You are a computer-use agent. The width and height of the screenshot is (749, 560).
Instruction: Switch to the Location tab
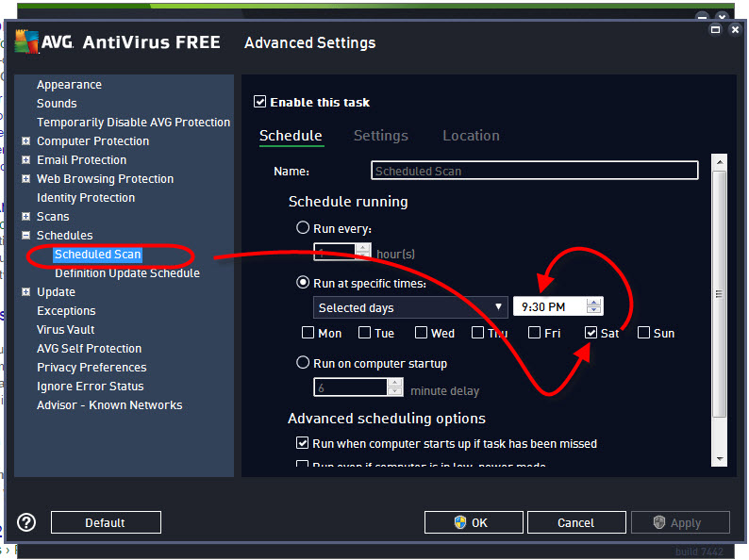coord(471,136)
